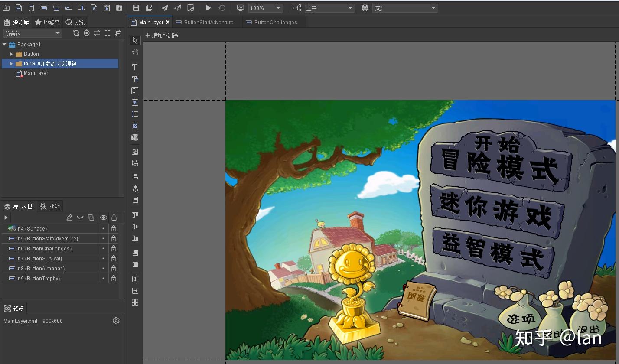Select the arrow selection tool

point(135,40)
